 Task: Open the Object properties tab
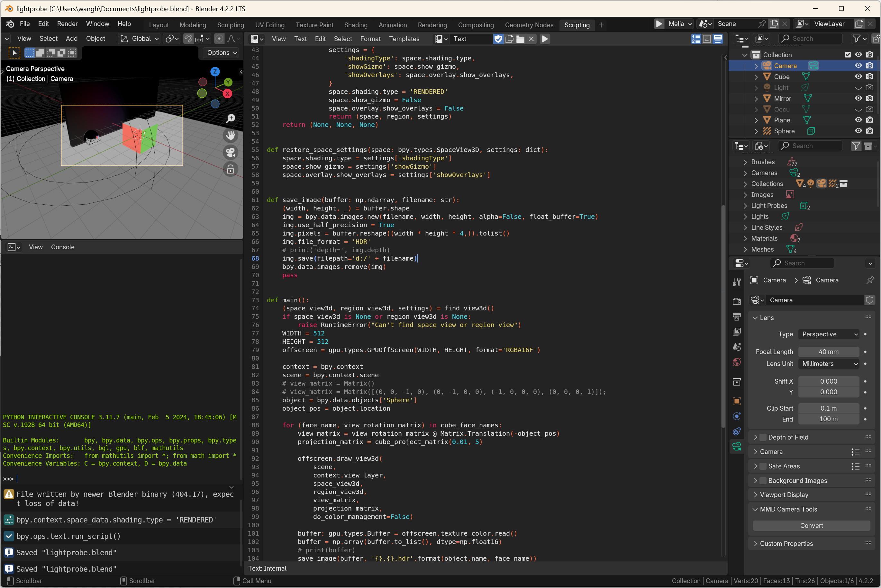[x=737, y=401]
